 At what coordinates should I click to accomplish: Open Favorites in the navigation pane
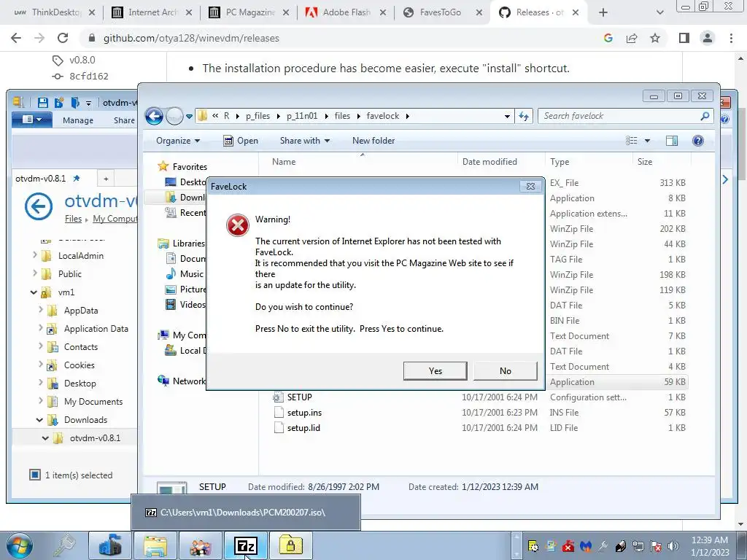click(190, 167)
